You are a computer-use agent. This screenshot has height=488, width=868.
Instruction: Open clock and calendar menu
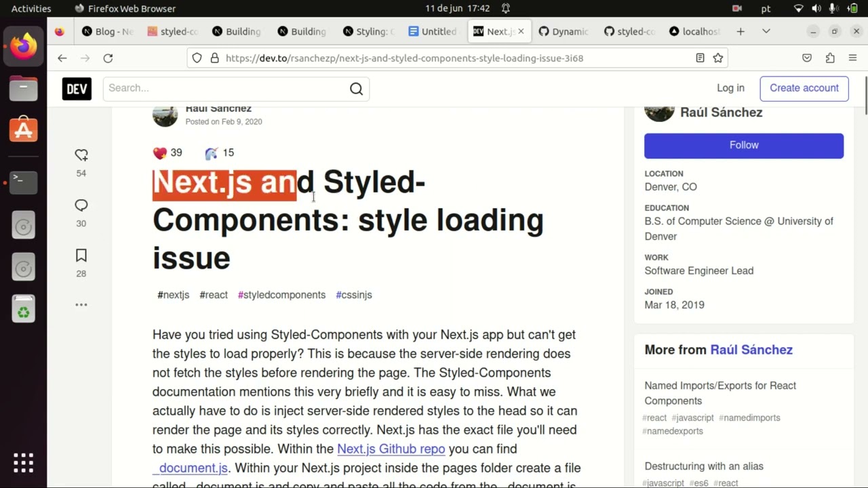pos(457,8)
